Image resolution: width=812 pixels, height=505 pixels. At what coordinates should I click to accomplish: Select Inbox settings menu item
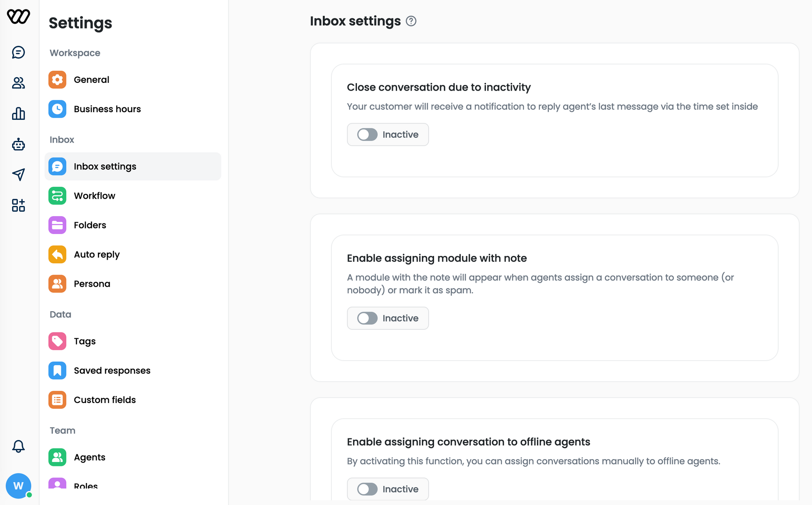click(133, 167)
